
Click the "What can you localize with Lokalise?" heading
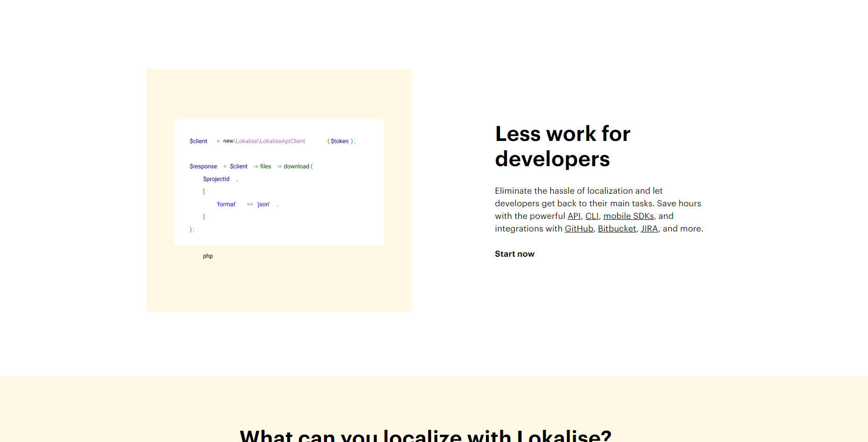tap(425, 435)
